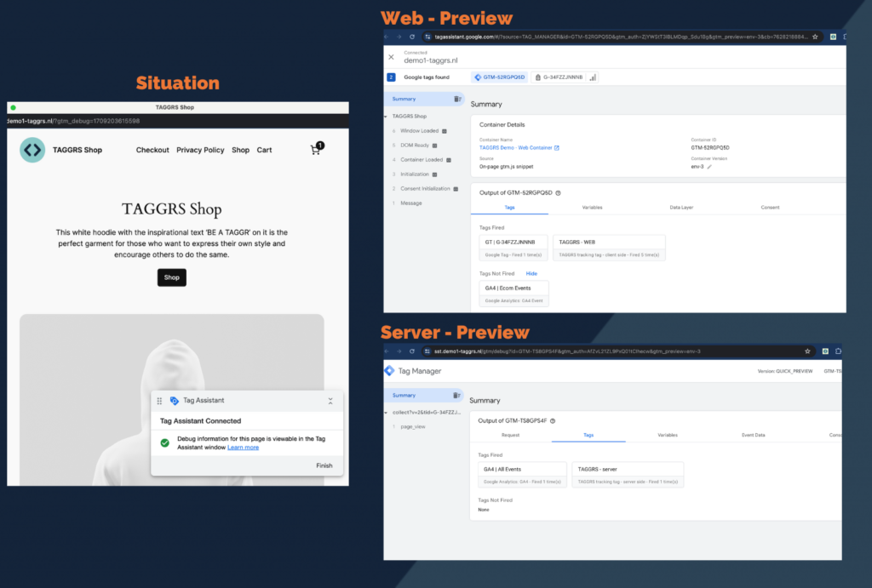872x588 pixels.
Task: Reload page in Web Preview browser
Action: click(412, 37)
